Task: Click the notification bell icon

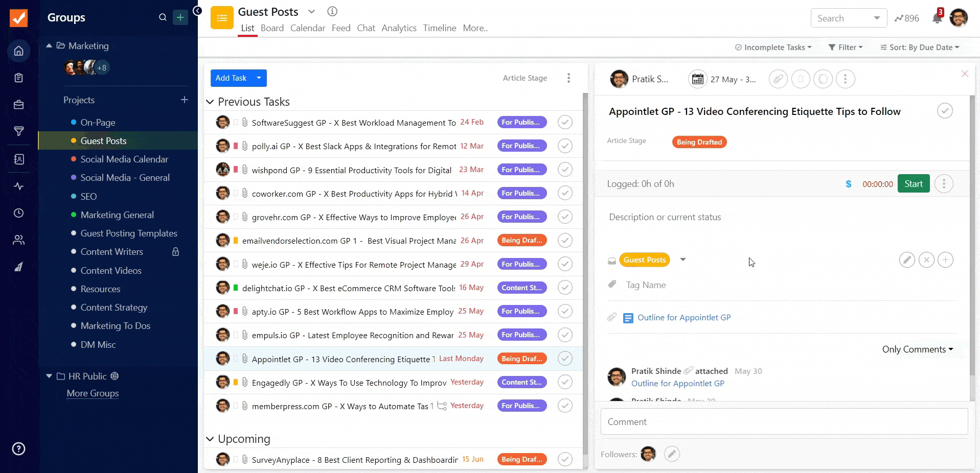Action: point(937,18)
